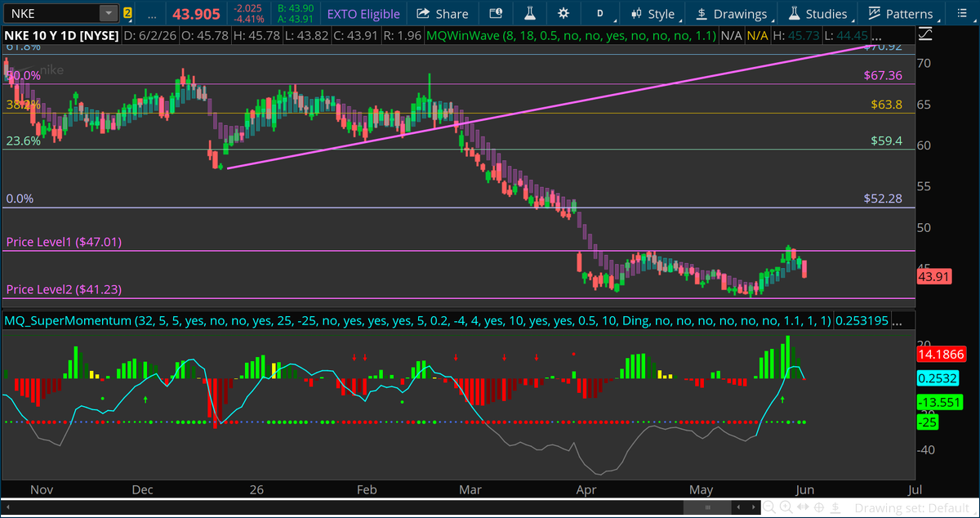Click the flask icon in the toolbar
980x518 pixels.
[529, 14]
